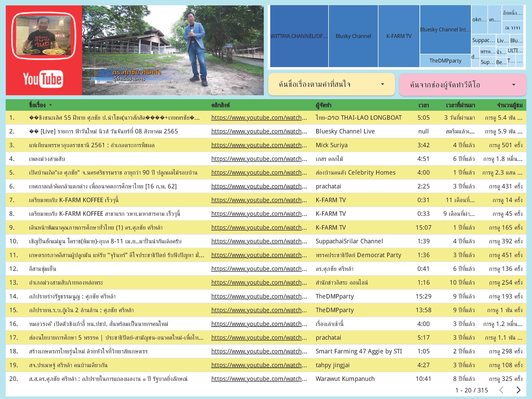Image resolution: width=532 pixels, height=399 pixels.
Task: Click duration '15:29' in row 14
Action: pyautogui.click(x=424, y=296)
